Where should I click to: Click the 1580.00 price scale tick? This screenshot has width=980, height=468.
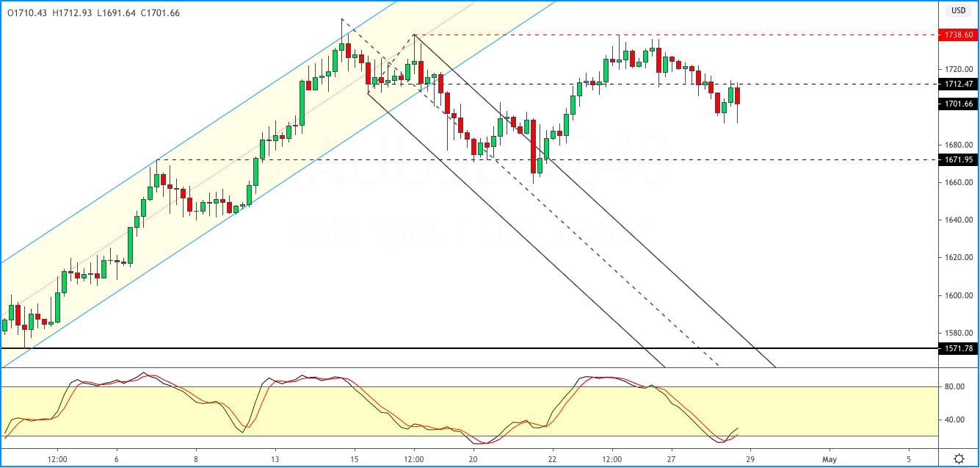click(958, 333)
